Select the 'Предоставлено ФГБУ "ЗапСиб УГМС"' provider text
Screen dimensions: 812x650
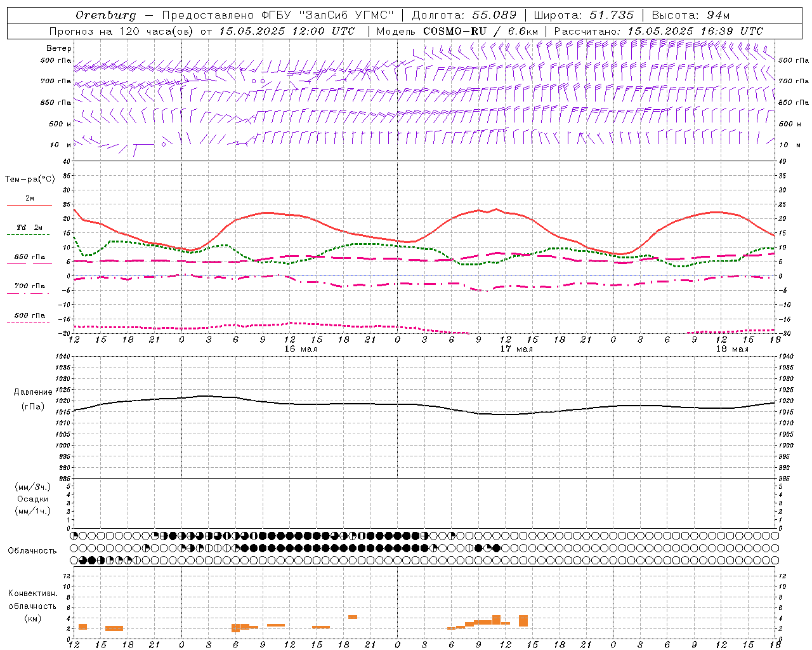coord(278,15)
